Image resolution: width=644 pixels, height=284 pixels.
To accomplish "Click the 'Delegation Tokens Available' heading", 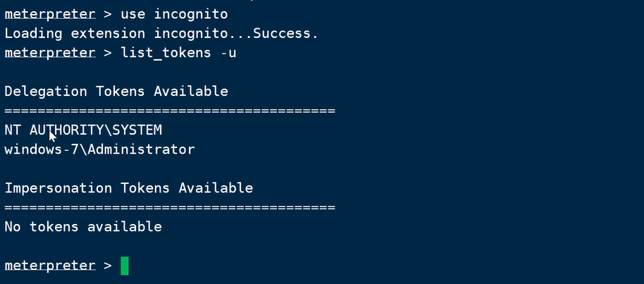I will pyautogui.click(x=116, y=92).
